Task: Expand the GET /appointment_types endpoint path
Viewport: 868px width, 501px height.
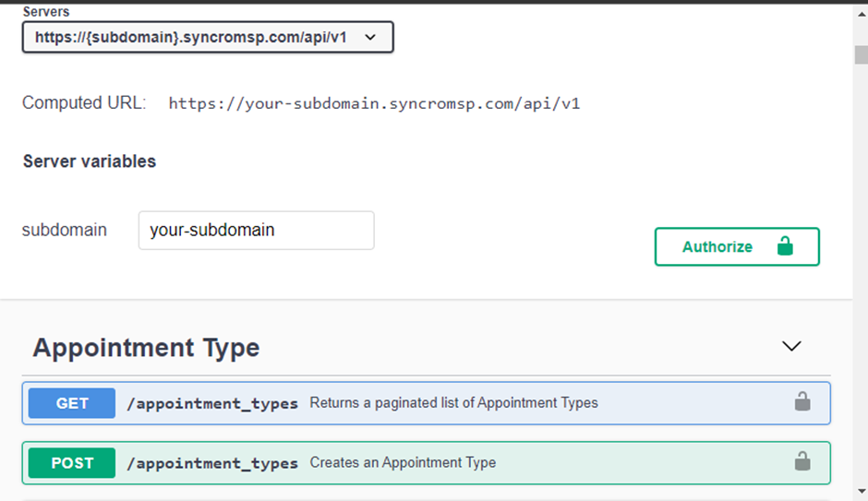Action: tap(212, 404)
